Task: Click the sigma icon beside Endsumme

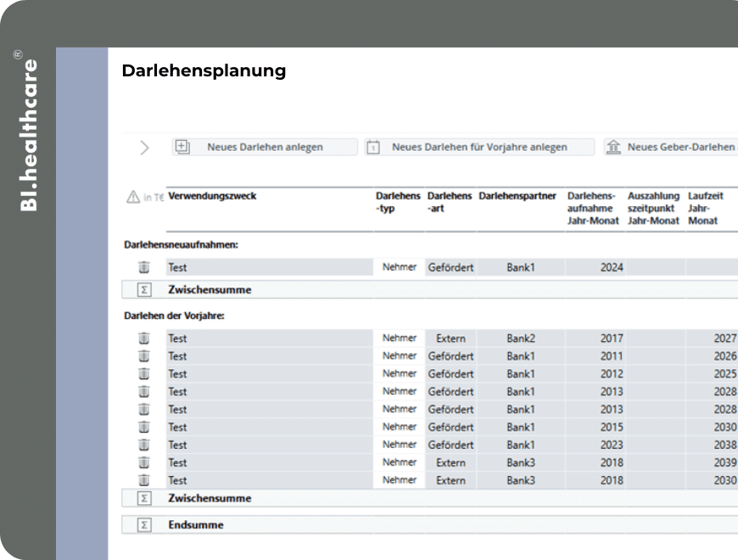Action: point(144,525)
